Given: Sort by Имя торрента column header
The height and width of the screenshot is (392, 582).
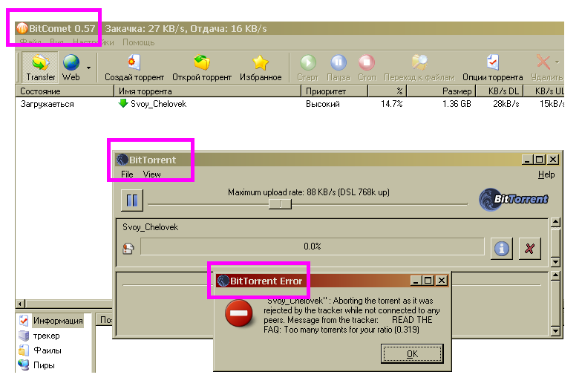Looking at the screenshot, I should (208, 91).
